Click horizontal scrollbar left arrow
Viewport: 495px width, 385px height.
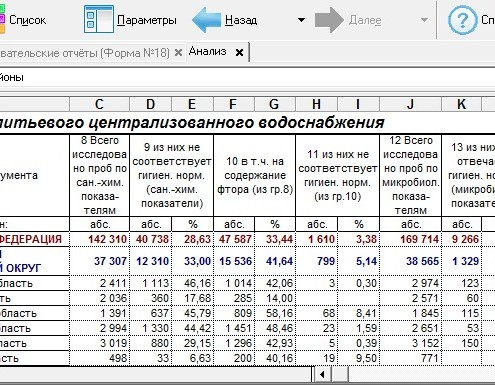coord(322,374)
